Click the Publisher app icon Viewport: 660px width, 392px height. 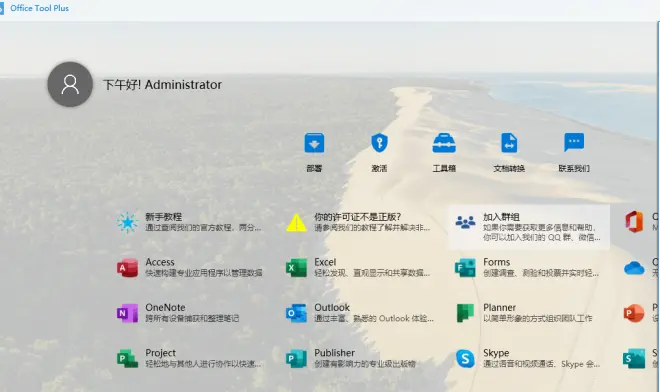296,359
